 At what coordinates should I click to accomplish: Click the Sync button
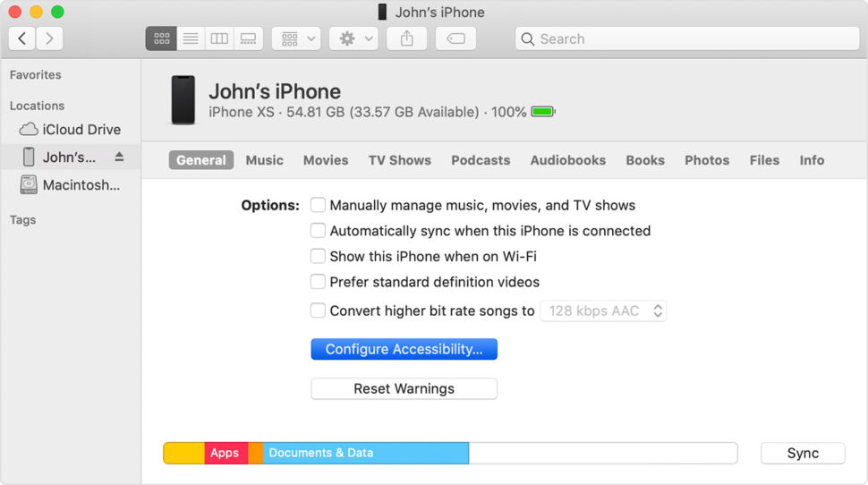click(x=804, y=453)
